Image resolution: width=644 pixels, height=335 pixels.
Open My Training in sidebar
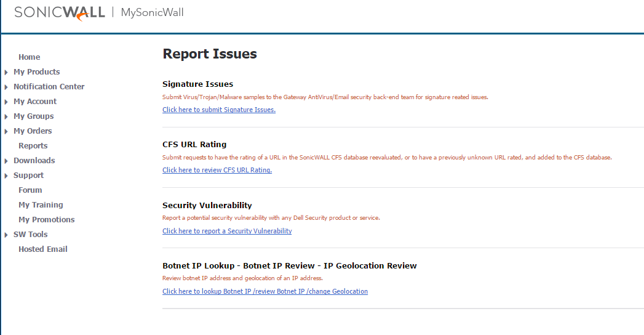(x=41, y=205)
